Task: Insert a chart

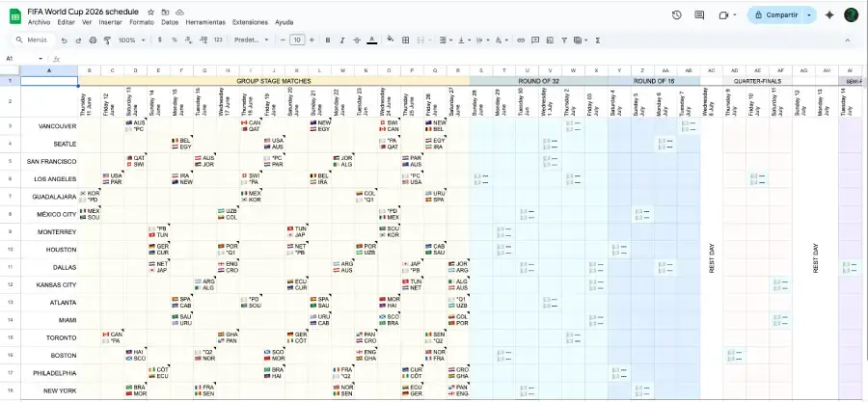Action: [x=550, y=40]
